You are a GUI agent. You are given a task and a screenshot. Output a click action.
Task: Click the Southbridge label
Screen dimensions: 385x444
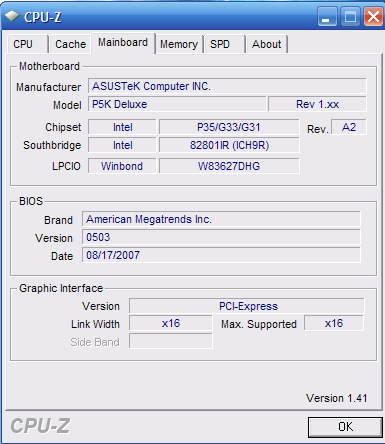52,145
